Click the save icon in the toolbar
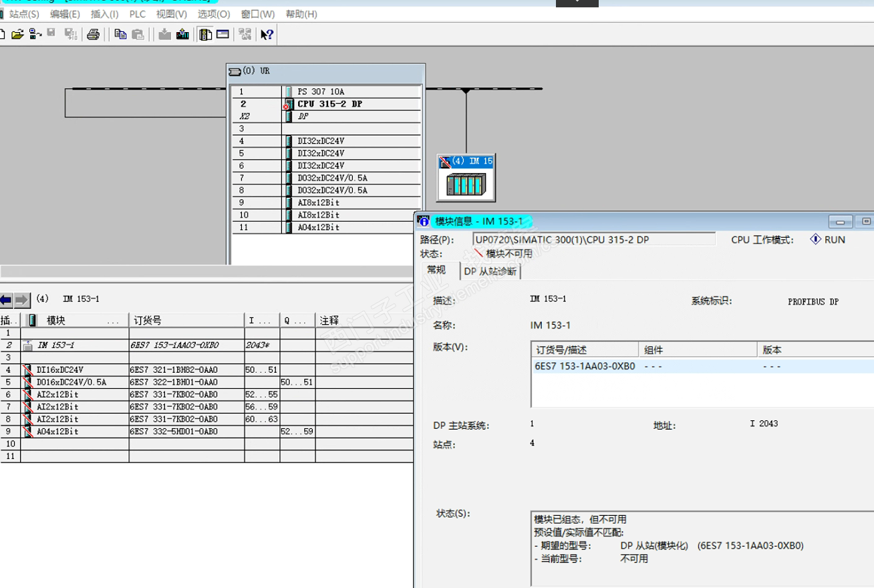874x588 pixels. tap(51, 33)
